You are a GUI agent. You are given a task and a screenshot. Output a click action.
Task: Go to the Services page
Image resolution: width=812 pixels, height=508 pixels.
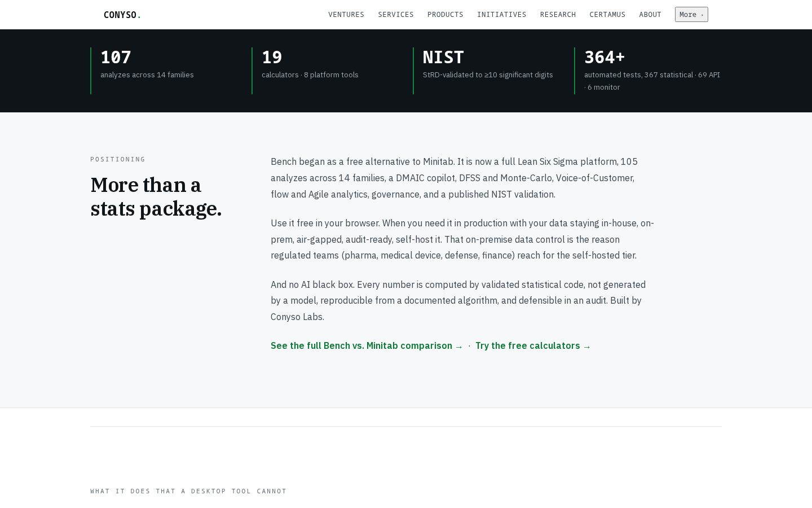click(x=396, y=15)
